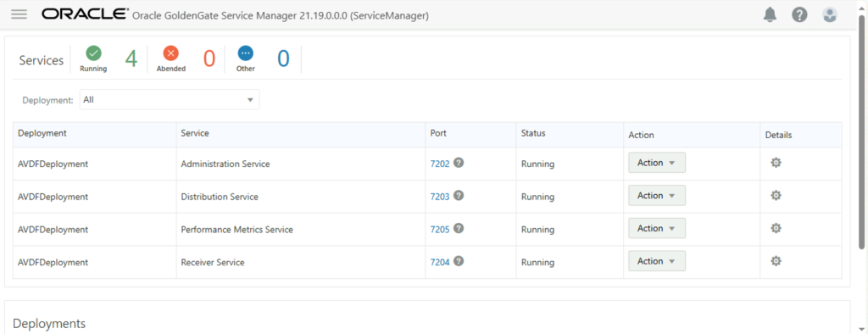868x334 pixels.
Task: Open Action dropdown for Receiver Service
Action: 657,261
